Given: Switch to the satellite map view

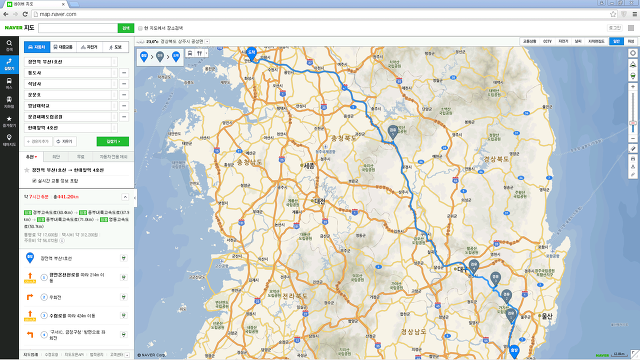Looking at the screenshot, I should tap(631, 41).
